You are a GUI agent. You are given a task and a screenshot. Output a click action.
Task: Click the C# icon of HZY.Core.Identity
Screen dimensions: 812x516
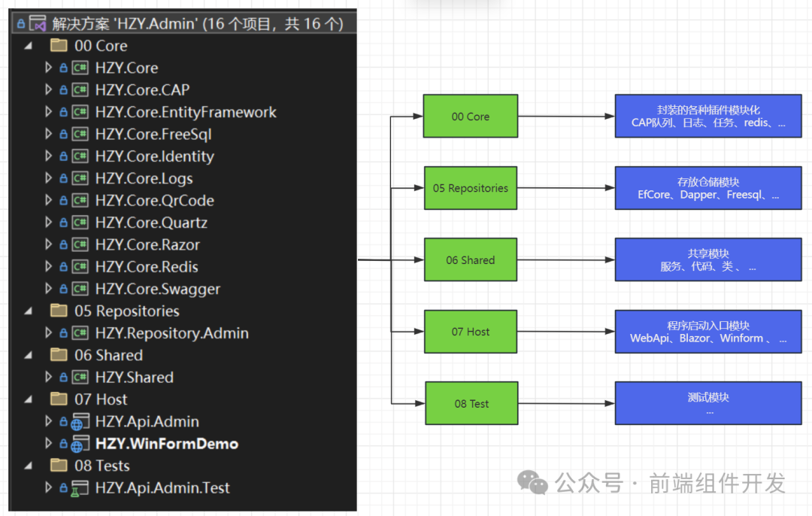pos(80,156)
